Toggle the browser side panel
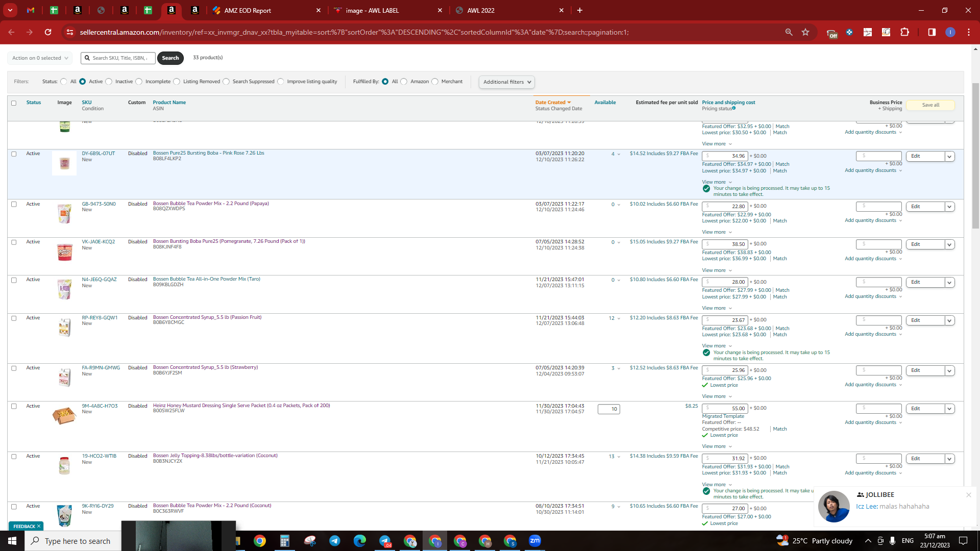The height and width of the screenshot is (551, 980). tap(932, 32)
